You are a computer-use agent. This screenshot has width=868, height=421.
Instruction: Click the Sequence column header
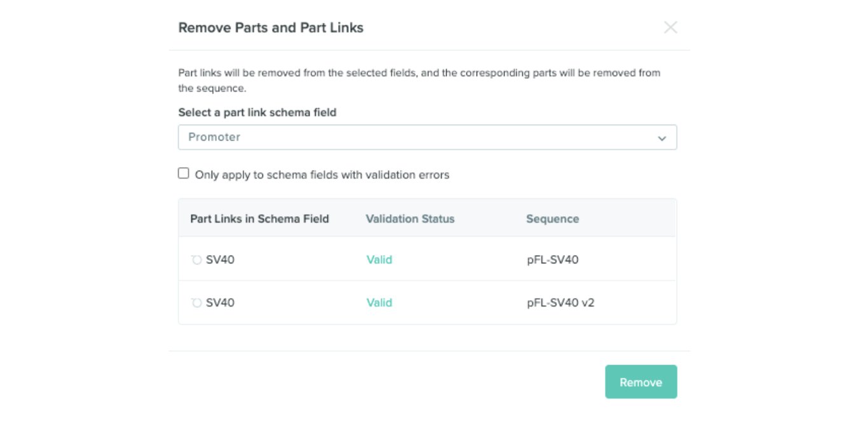[x=552, y=219]
